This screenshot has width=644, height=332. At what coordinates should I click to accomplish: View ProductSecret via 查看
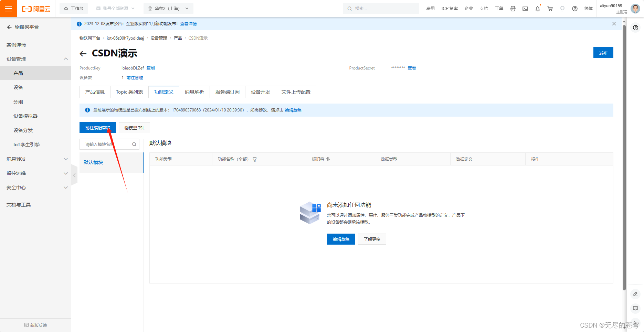(412, 68)
